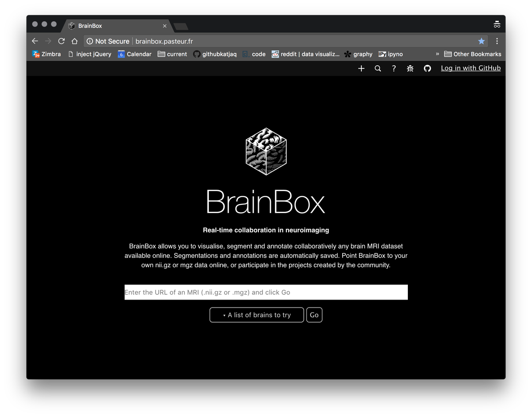Click the 'Real-time collaboration in neuroimaging' tagline

coord(266,230)
